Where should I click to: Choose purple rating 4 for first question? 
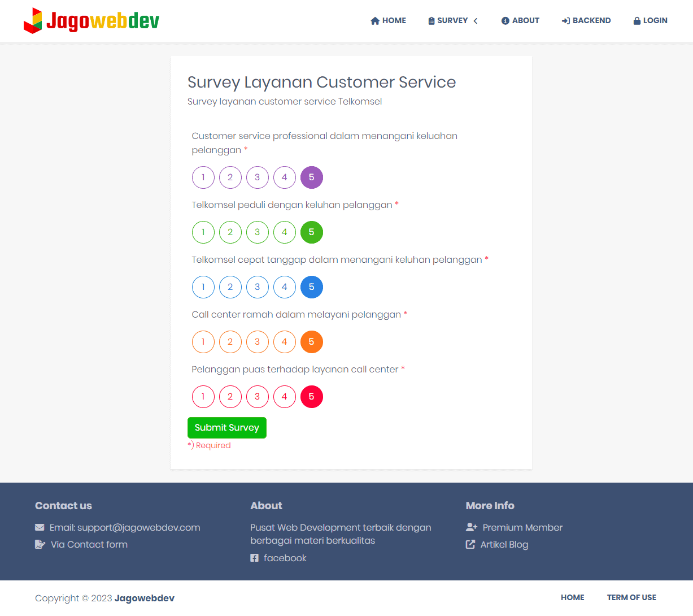tap(285, 177)
